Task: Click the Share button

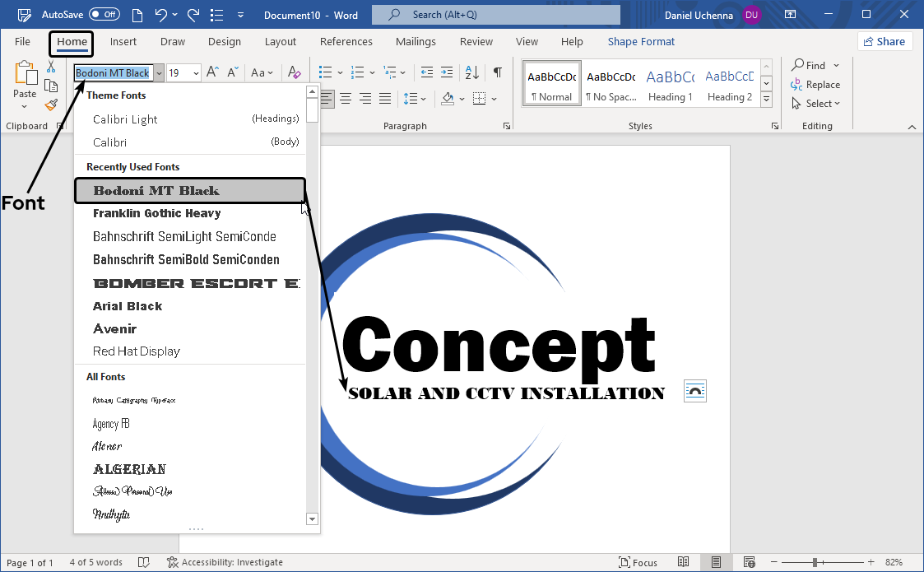Action: coord(883,42)
